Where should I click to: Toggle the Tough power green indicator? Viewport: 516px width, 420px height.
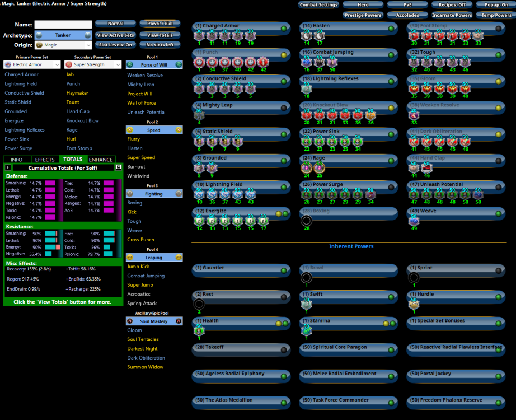[498, 55]
